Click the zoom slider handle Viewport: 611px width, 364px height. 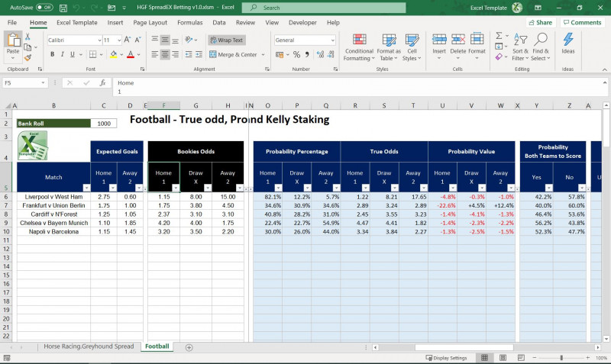561,358
